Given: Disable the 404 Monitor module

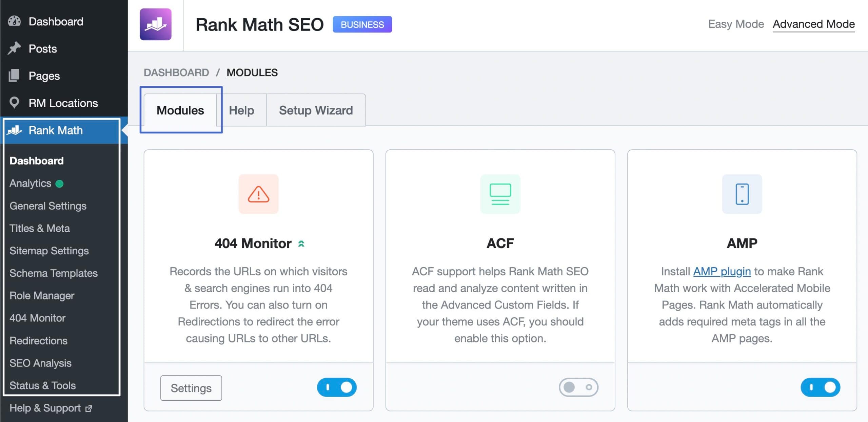Looking at the screenshot, I should (x=337, y=387).
